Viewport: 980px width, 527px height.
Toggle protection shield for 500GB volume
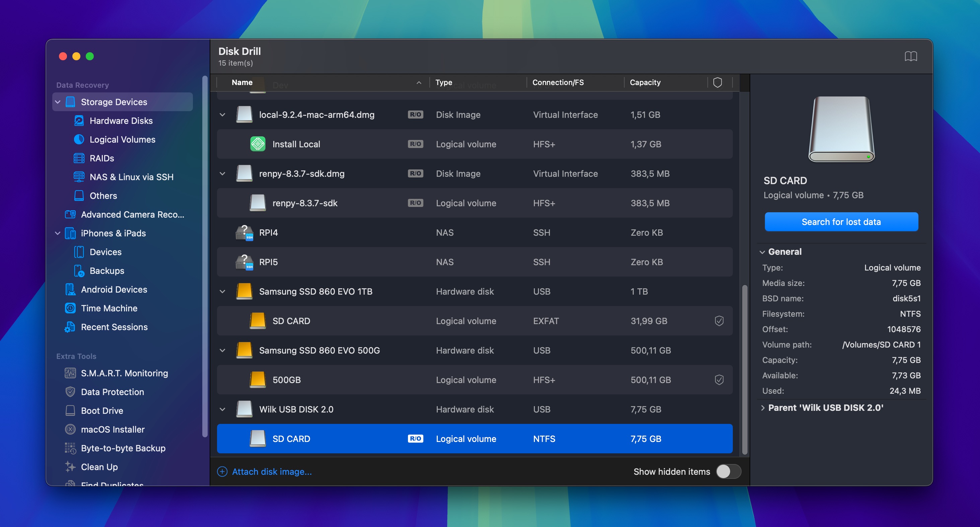719,379
